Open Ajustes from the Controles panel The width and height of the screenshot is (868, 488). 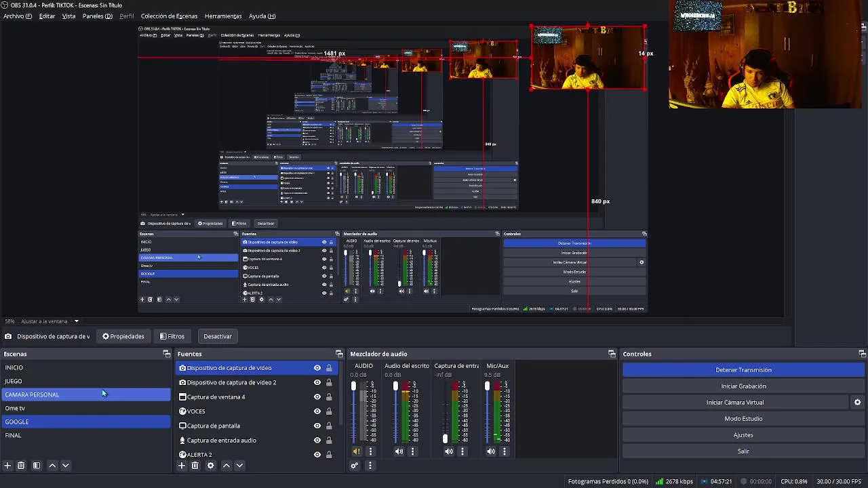coord(743,435)
